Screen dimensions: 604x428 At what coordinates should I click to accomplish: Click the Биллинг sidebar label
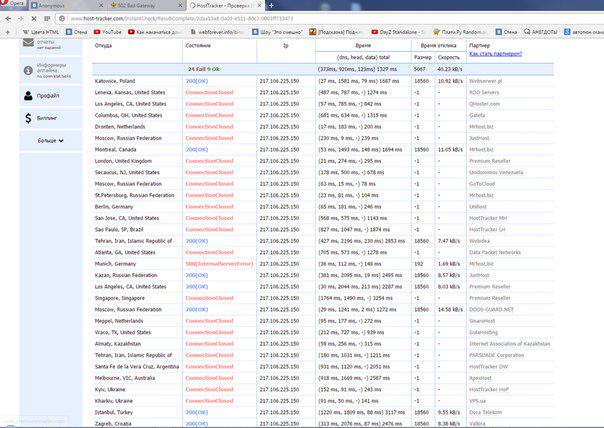(47, 118)
